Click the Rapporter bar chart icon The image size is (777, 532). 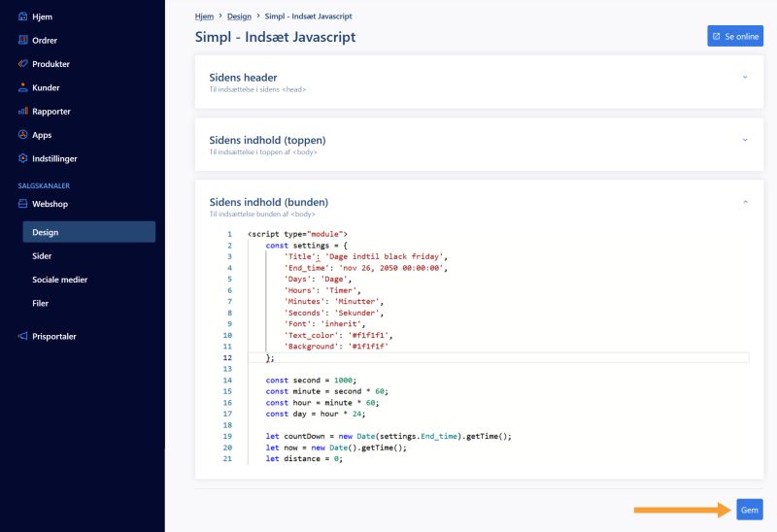click(22, 111)
